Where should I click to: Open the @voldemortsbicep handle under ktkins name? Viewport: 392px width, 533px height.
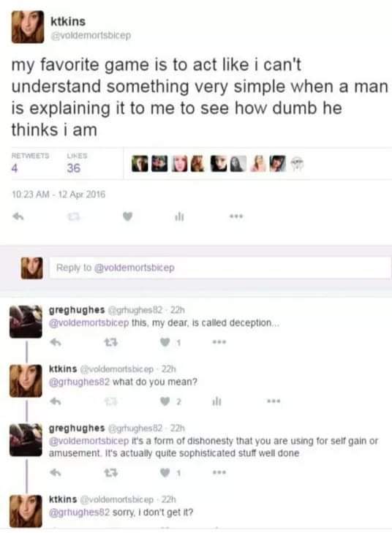pyautogui.click(x=91, y=35)
